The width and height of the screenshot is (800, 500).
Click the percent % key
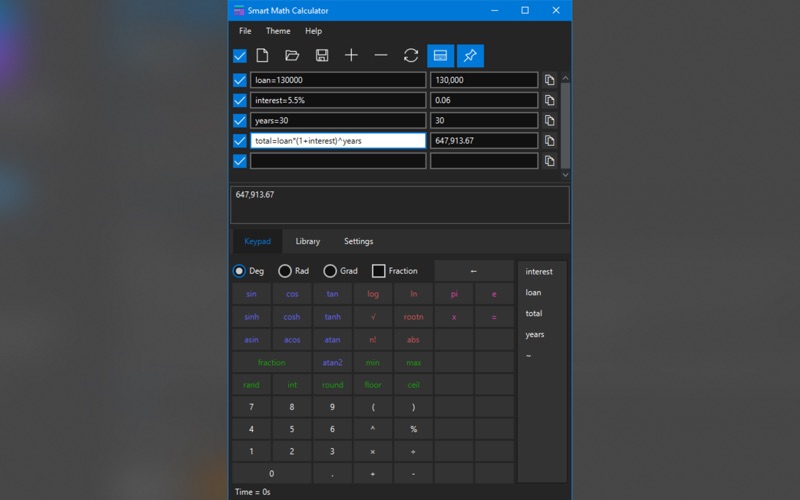(413, 429)
